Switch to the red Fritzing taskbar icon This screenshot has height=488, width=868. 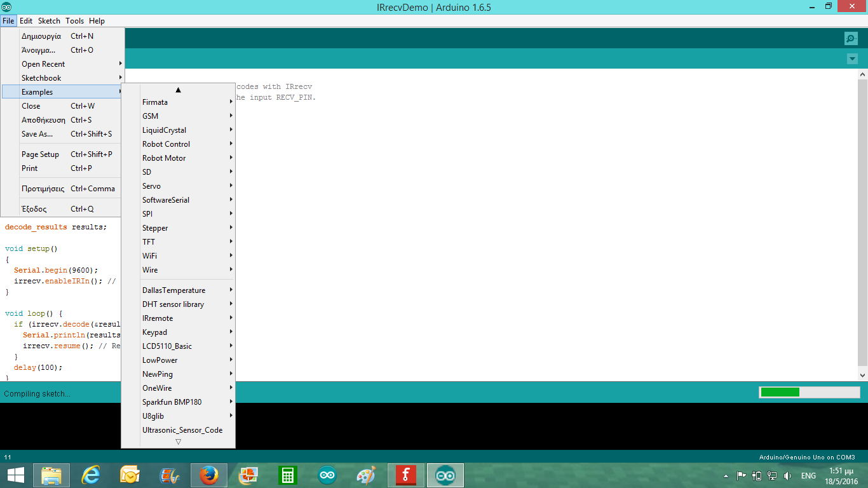point(405,475)
